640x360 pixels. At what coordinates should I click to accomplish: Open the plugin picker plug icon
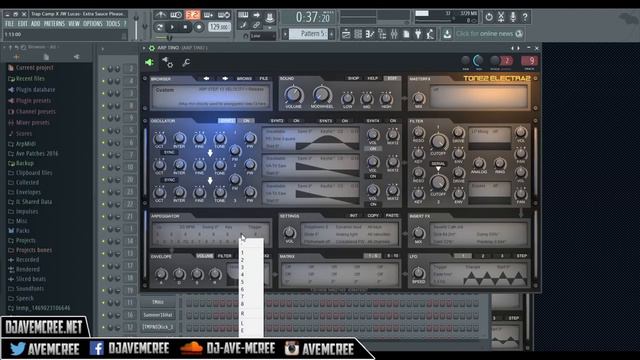pyautogui.click(x=418, y=34)
